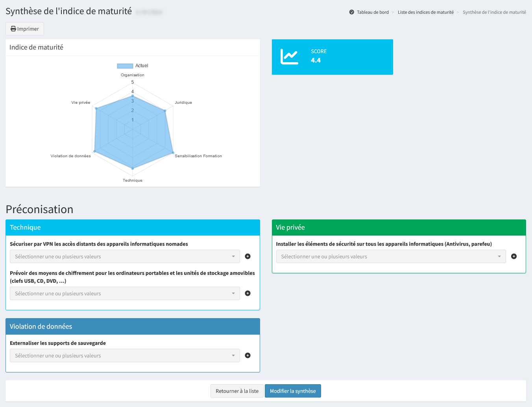Click the Violation de données panel header
Viewport: 532px width, 407px height.
133,327
